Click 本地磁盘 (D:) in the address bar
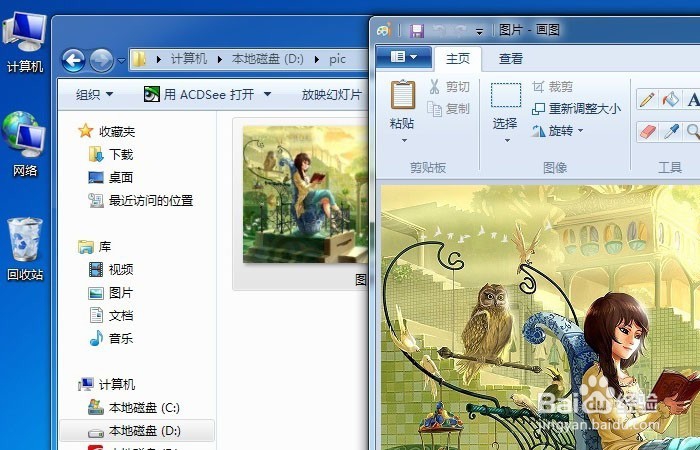Screen dimensions: 700x450 coord(267,59)
